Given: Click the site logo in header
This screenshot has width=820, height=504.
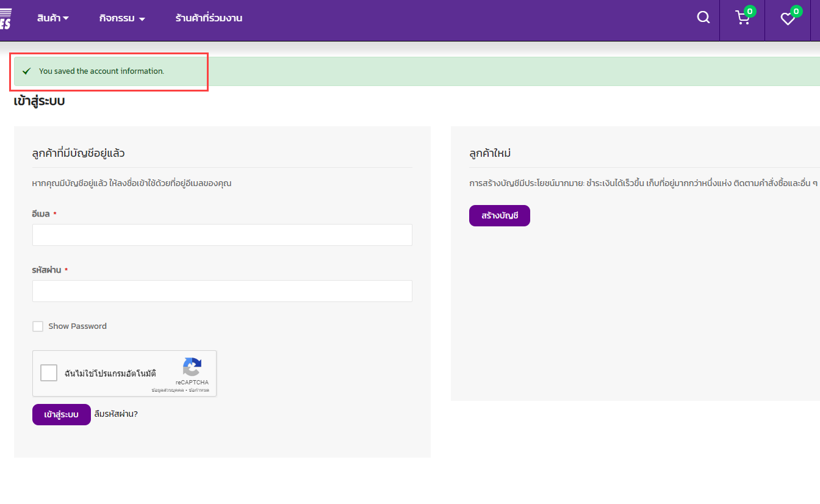Looking at the screenshot, I should [x=5, y=18].
